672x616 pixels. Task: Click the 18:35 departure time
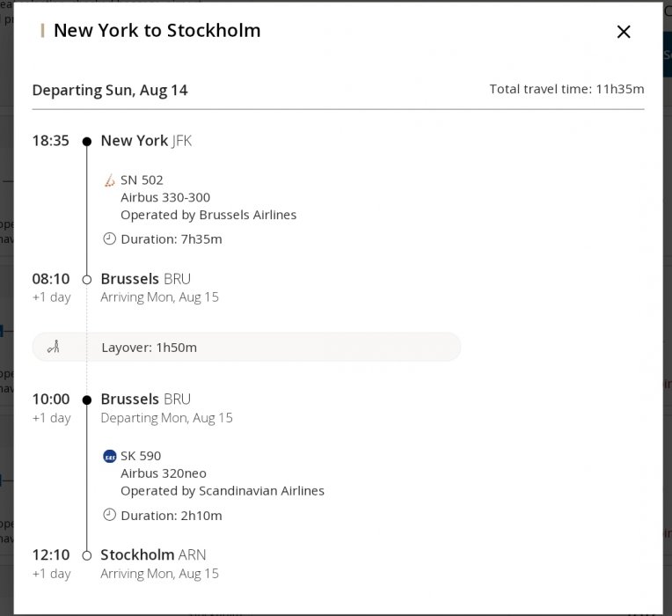tap(50, 141)
